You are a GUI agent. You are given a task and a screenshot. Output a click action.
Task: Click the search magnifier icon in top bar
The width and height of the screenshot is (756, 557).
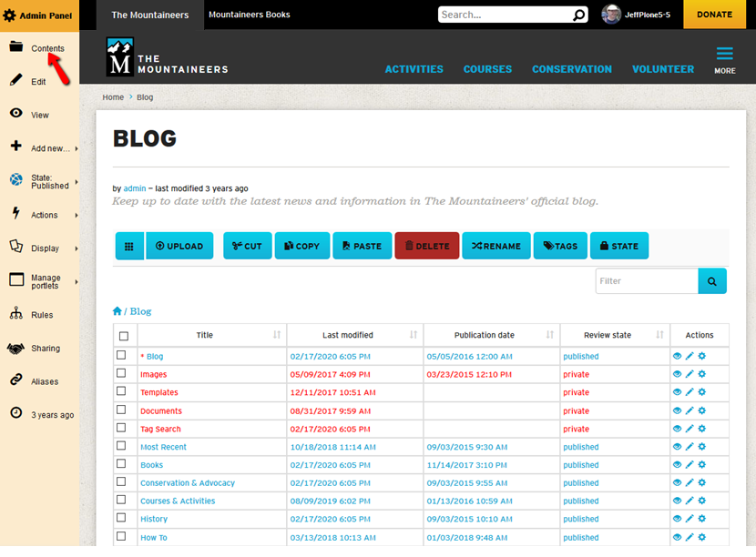pos(579,15)
